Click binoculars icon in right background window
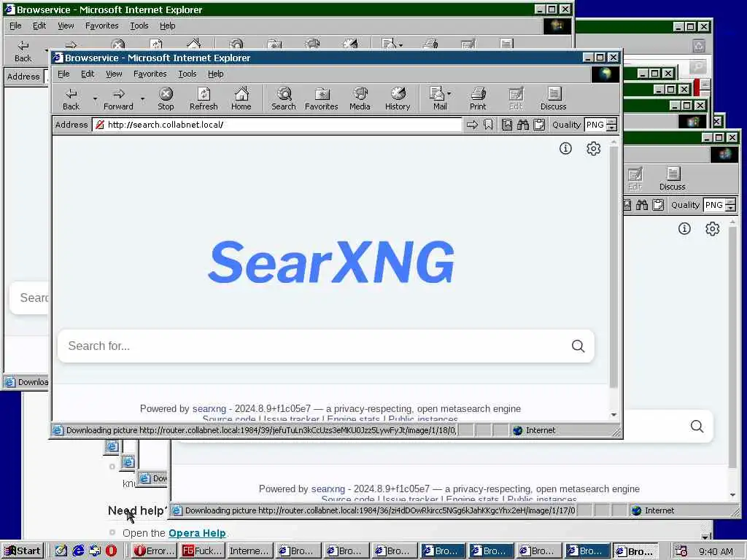The width and height of the screenshot is (747, 560). pos(642,205)
